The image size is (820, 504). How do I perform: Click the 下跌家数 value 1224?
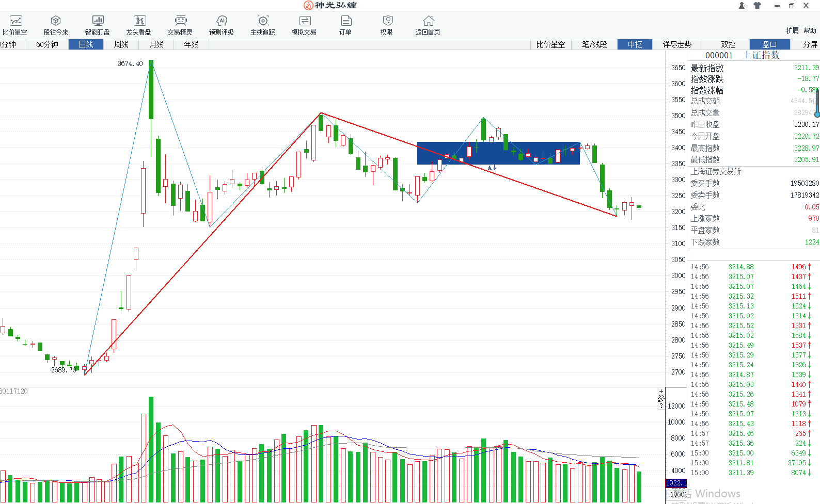point(812,242)
